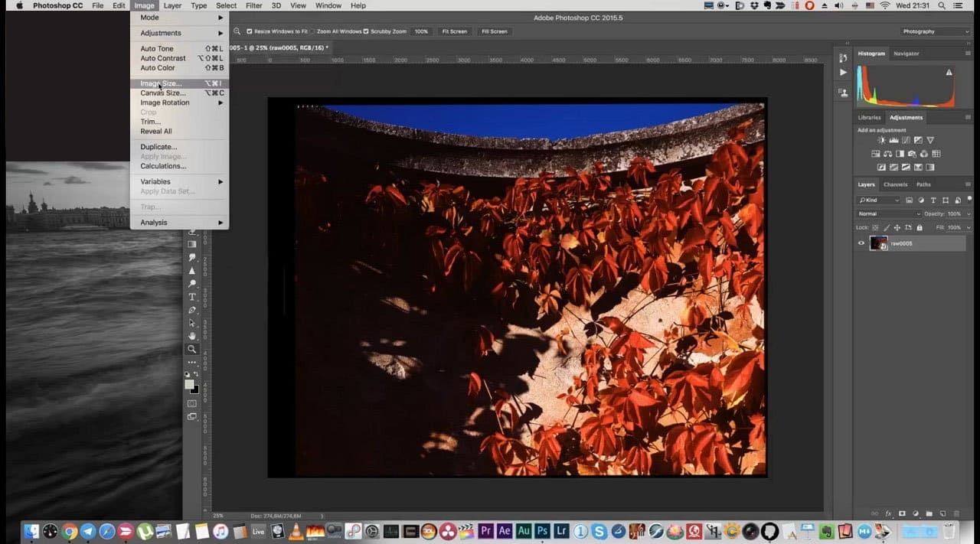Expand the Adjustments submenu in Image menu
The width and height of the screenshot is (980, 544).
pyautogui.click(x=179, y=33)
